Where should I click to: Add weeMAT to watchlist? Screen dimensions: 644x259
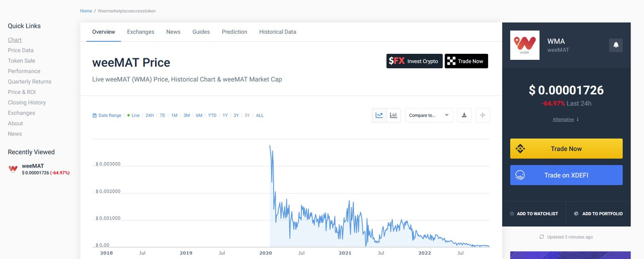coord(534,214)
